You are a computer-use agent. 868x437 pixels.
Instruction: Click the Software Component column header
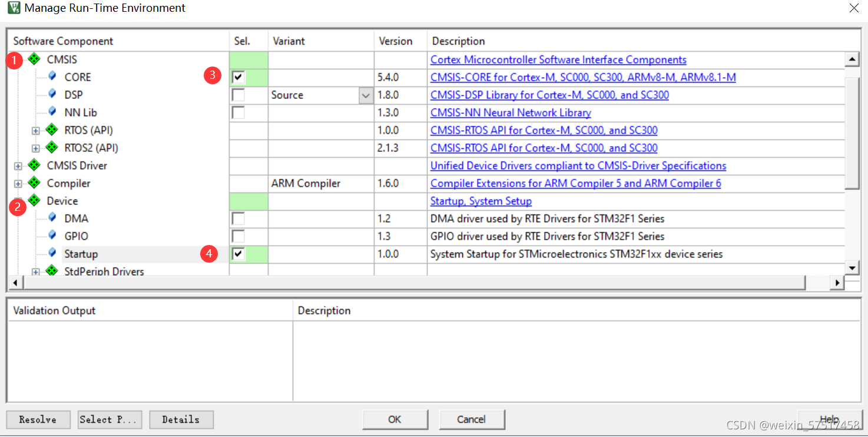(x=118, y=41)
